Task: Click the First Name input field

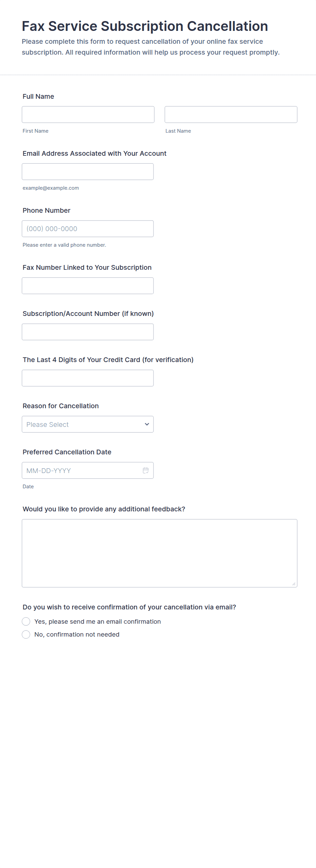Action: coord(88,114)
